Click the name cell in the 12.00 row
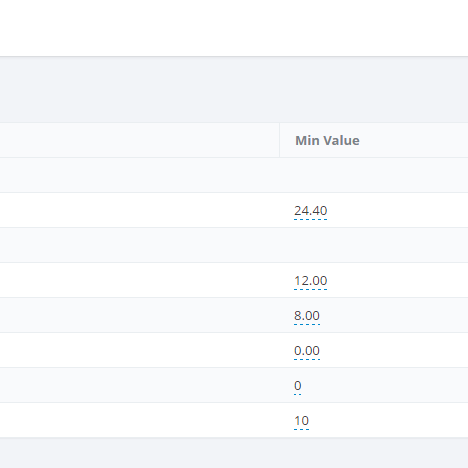Viewport: 468px width, 468px height. point(139,280)
